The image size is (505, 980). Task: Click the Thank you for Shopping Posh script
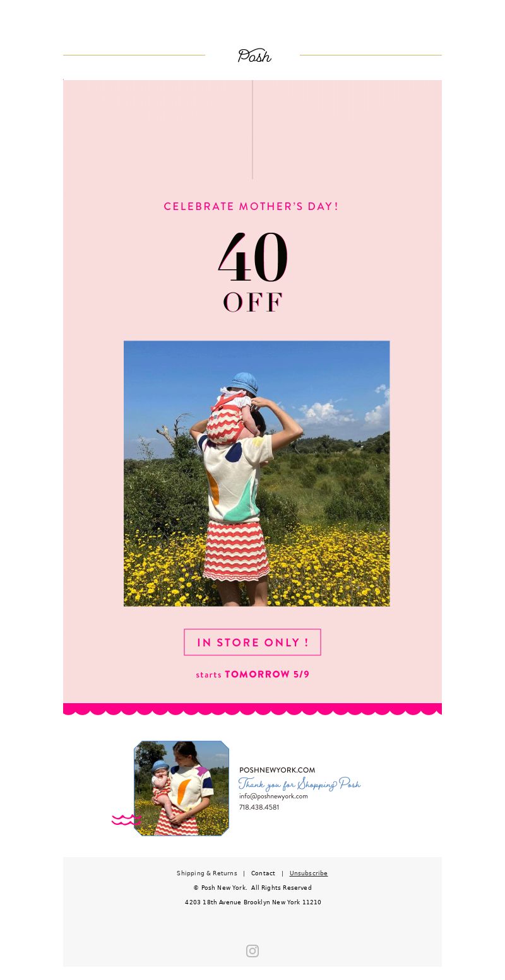[x=300, y=784]
